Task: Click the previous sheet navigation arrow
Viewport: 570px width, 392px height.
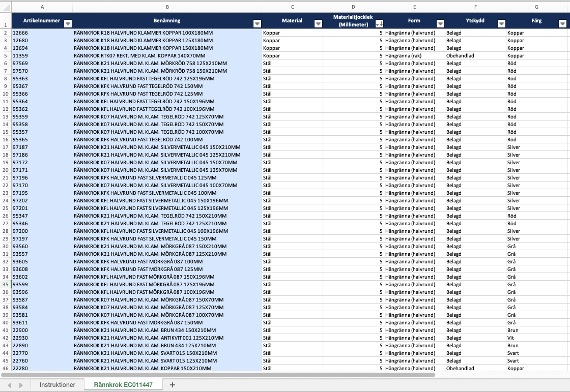Action: point(9,385)
